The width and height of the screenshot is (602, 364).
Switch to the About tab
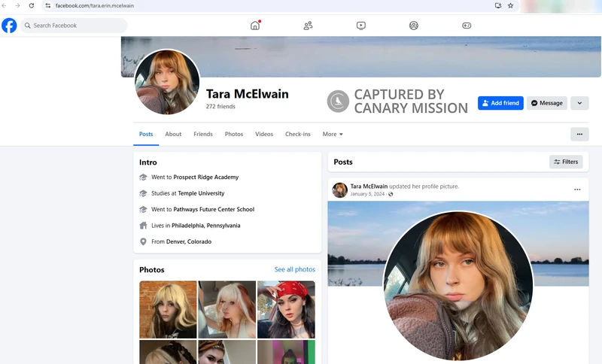173,135
